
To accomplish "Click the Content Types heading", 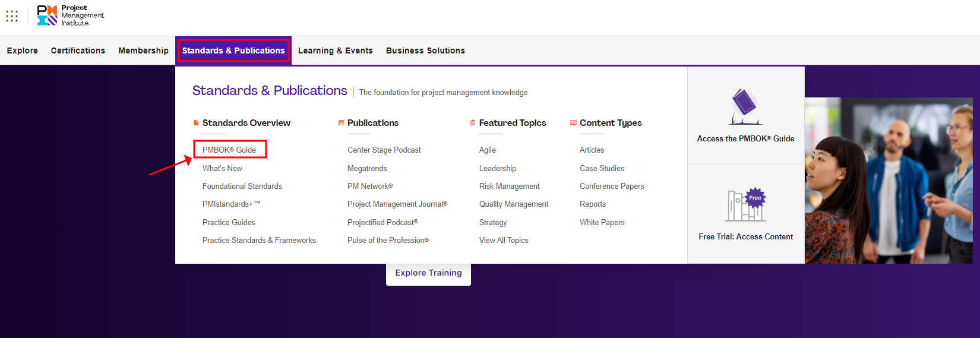I will [x=611, y=123].
